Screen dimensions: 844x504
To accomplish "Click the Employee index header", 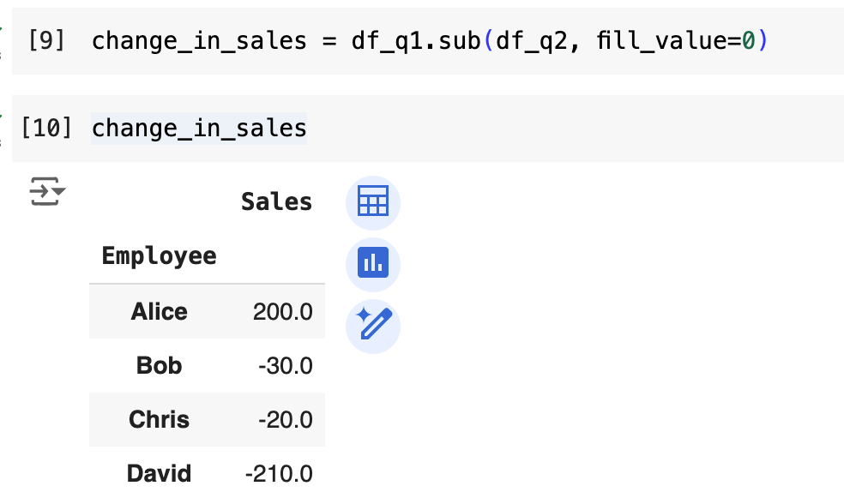I will tap(159, 255).
